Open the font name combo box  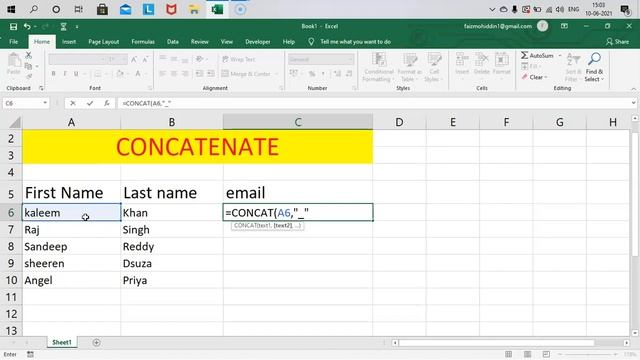78,60
